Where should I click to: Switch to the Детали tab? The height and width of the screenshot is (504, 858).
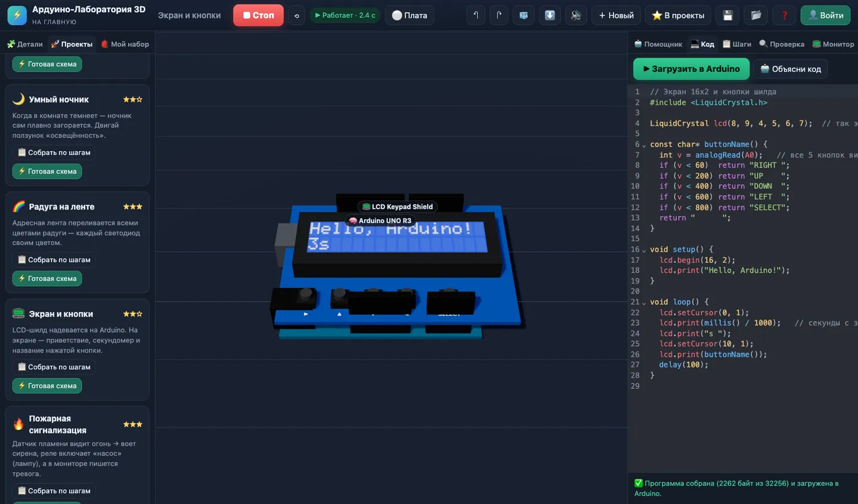pos(25,44)
